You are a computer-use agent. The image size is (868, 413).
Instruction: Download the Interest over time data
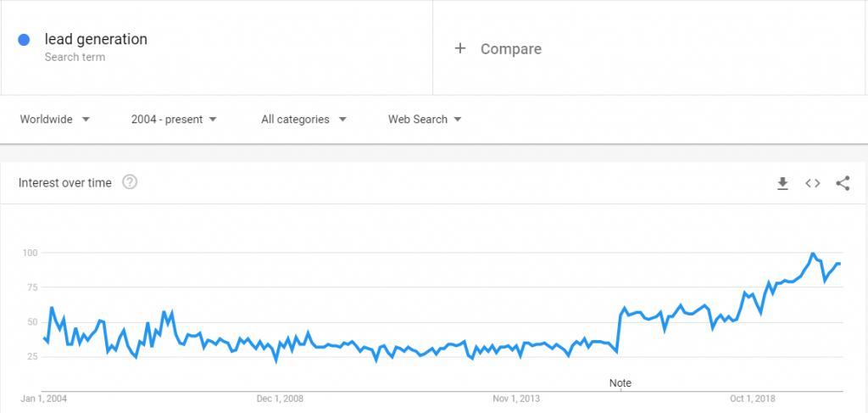[x=782, y=183]
